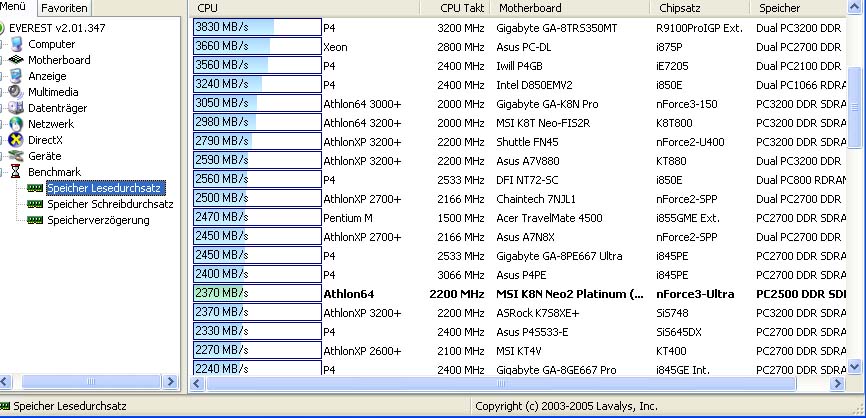Click left arrow of tree panel scrollbar

[4, 382]
